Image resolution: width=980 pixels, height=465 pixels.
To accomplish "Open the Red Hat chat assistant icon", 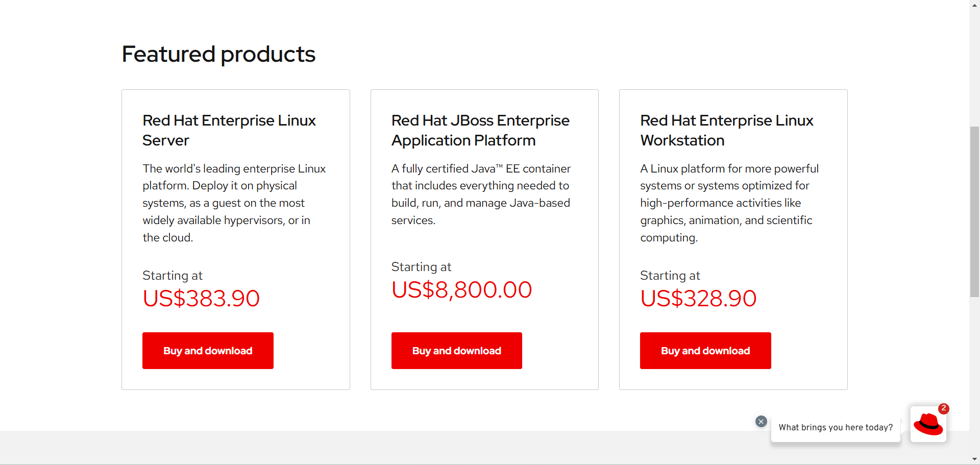I will tap(928, 424).
